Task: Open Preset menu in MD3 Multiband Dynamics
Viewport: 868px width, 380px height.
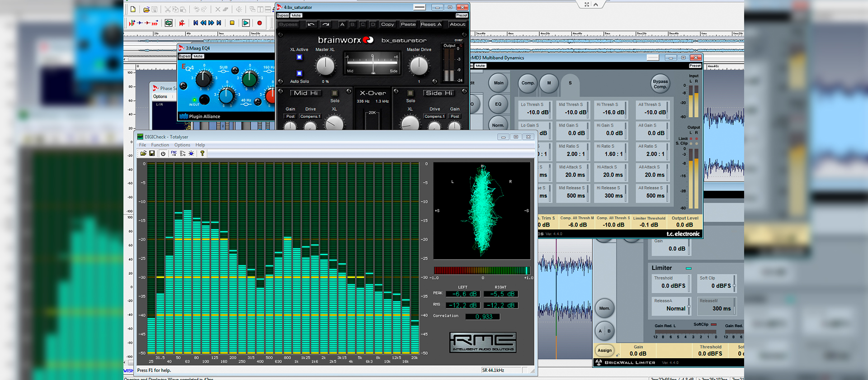Action: pos(695,66)
